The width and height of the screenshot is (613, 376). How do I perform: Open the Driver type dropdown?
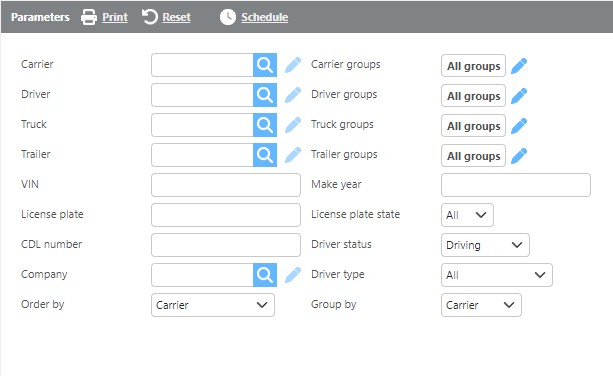[496, 275]
